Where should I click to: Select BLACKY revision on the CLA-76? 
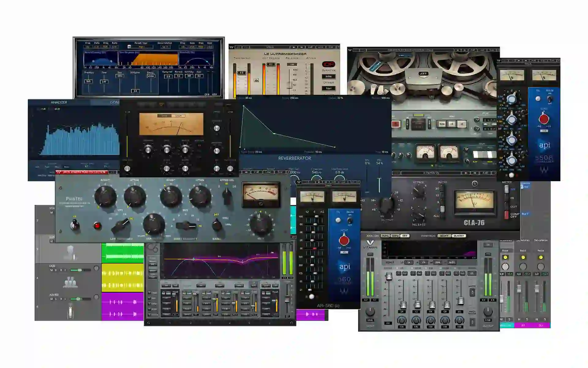point(458,236)
